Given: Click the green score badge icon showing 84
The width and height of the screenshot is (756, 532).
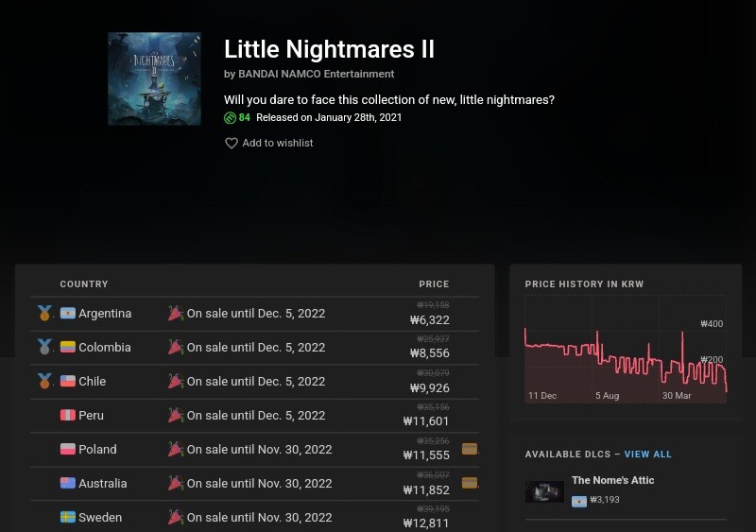Looking at the screenshot, I should (x=230, y=118).
